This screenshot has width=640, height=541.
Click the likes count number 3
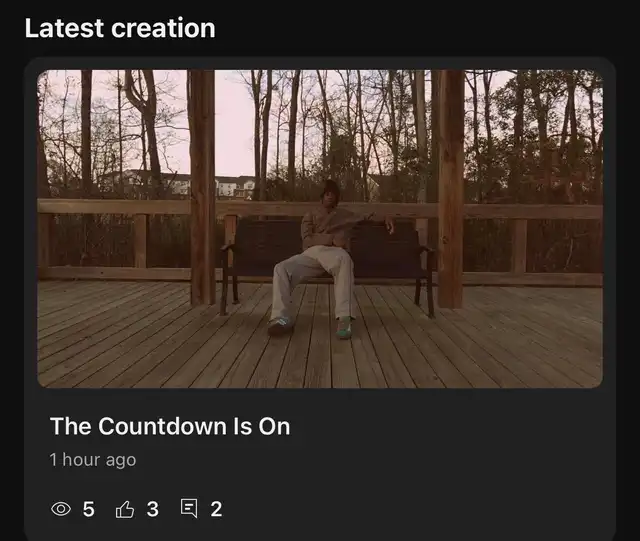coord(153,509)
